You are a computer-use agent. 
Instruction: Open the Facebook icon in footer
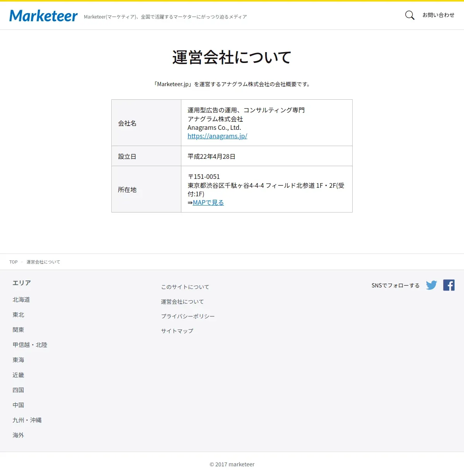[x=449, y=285]
